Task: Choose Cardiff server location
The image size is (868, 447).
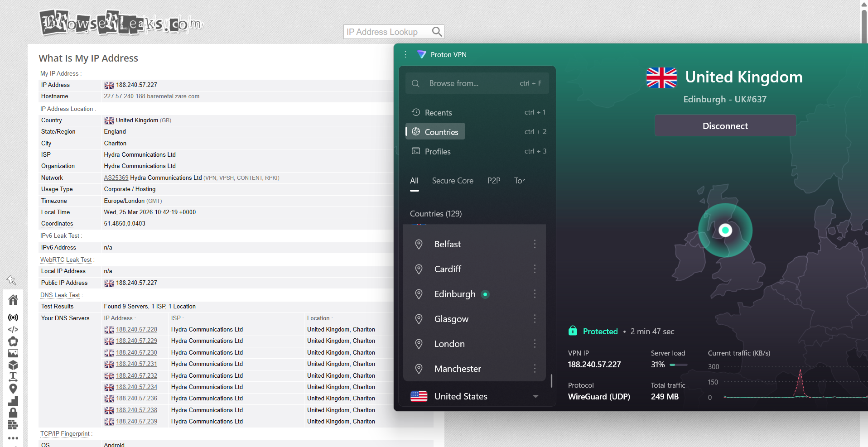Action: tap(448, 269)
